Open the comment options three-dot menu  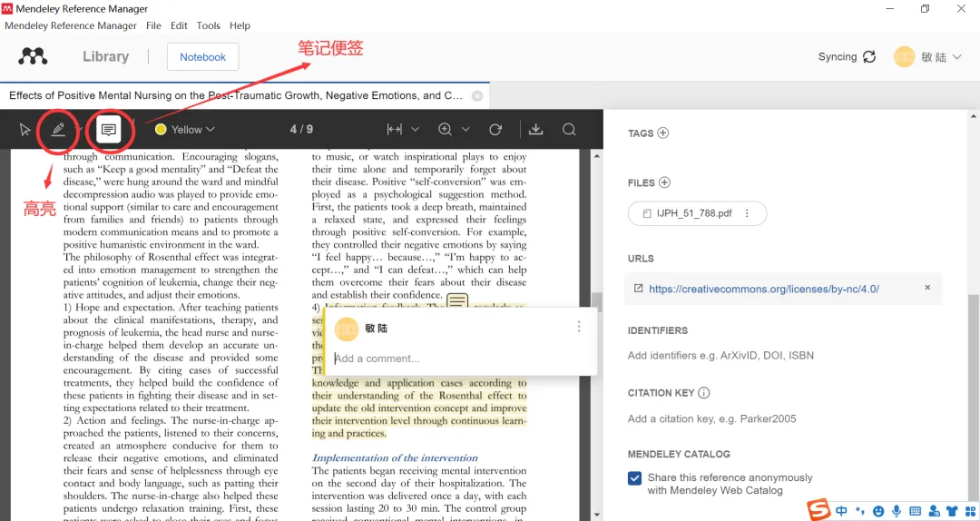pos(579,327)
